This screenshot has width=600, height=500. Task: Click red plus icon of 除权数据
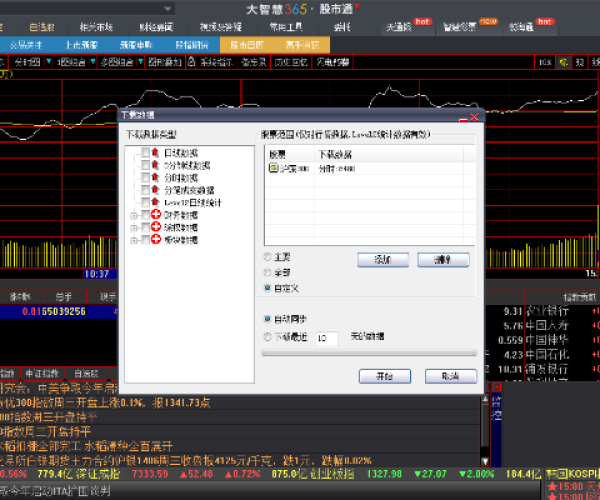click(156, 227)
